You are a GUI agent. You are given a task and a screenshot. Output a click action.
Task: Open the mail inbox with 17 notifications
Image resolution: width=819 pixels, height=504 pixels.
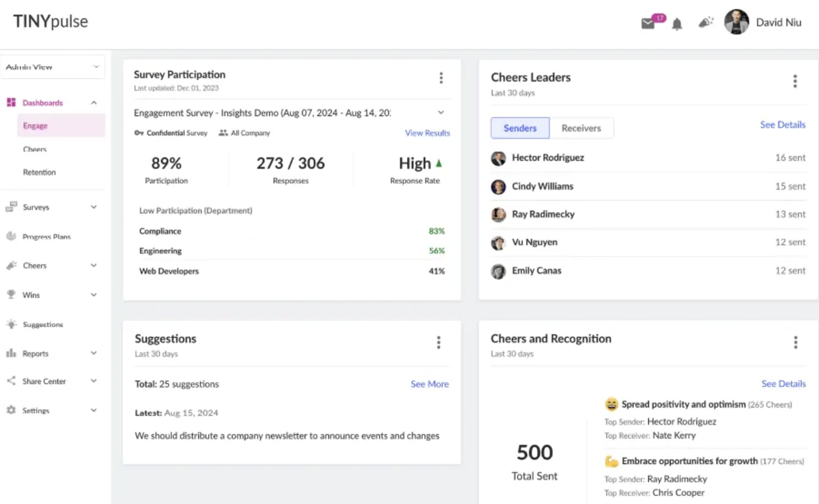648,23
